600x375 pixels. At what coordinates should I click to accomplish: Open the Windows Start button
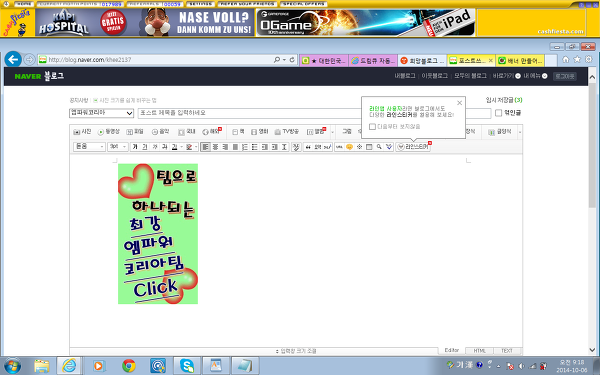point(12,366)
